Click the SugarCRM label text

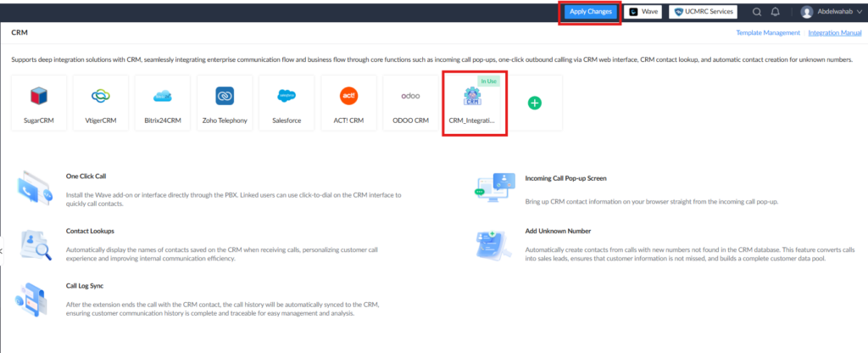click(39, 120)
